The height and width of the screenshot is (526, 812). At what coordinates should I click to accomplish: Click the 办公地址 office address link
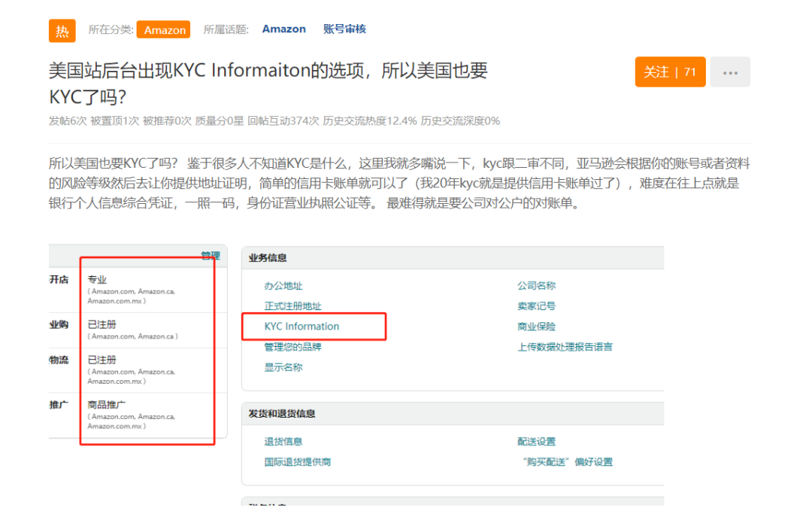click(283, 286)
